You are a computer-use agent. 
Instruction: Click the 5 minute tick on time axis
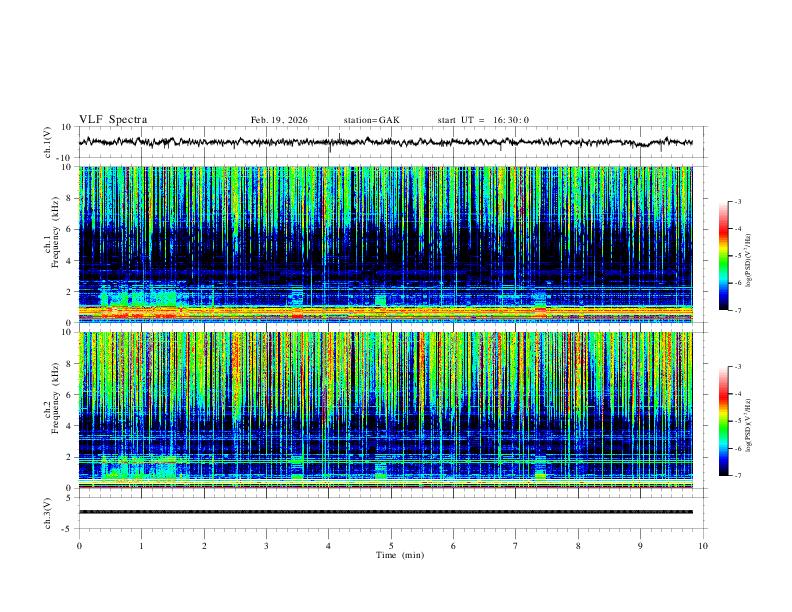[391, 546]
